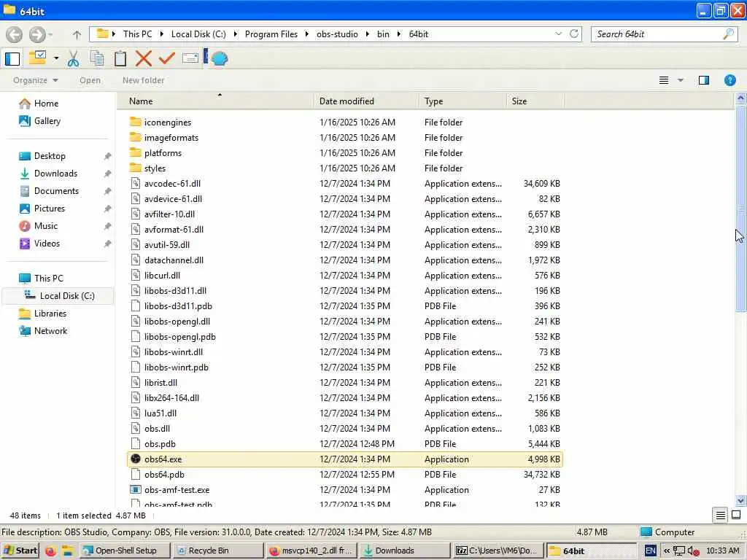This screenshot has width=747, height=560.
Task: Click the vertical scrollbar down arrow
Action: (x=741, y=501)
